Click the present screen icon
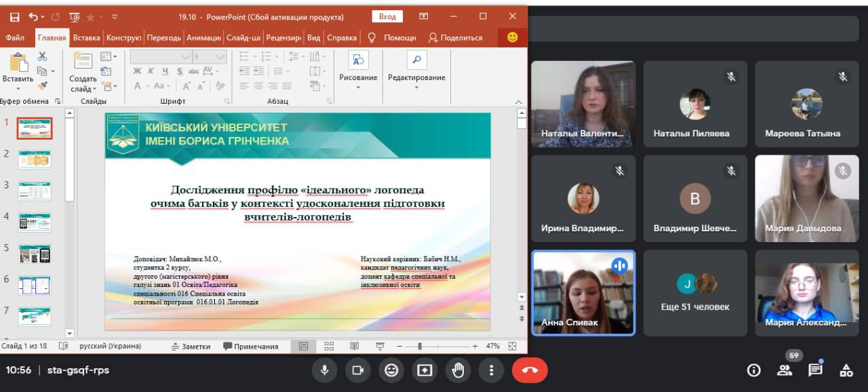 coord(425,370)
